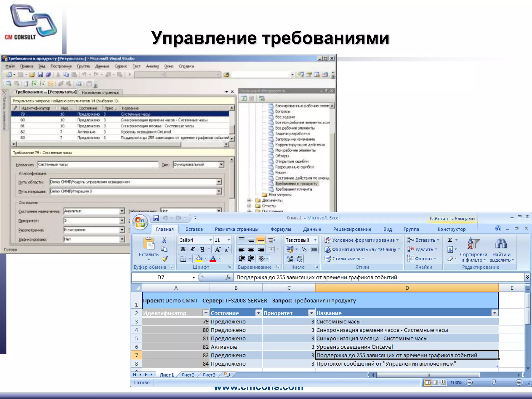Open the borders icon in the font group
The width and height of the screenshot is (532, 399).
pyautogui.click(x=183, y=259)
